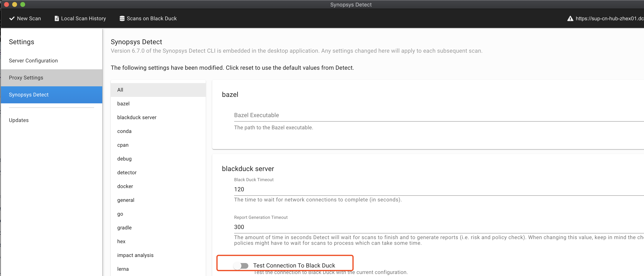Open Proxy Settings section
This screenshot has width=644, height=276.
tap(26, 78)
